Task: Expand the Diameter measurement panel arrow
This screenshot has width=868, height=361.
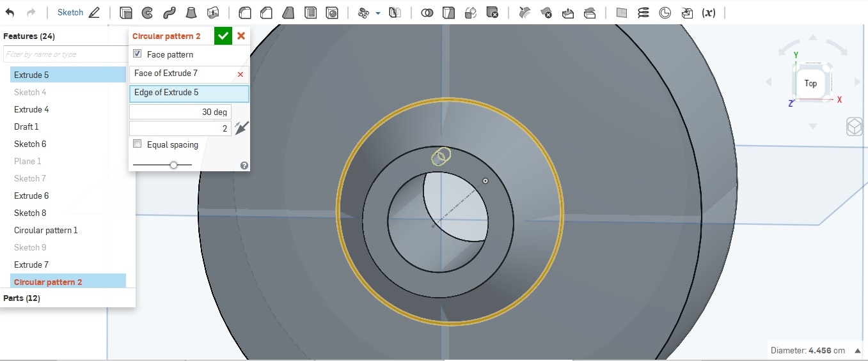Action: click(x=858, y=351)
